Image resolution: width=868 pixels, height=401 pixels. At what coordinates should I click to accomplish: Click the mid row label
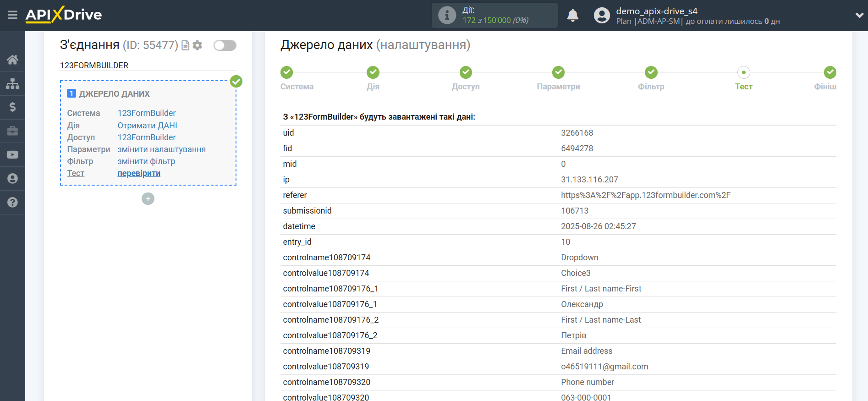(290, 164)
